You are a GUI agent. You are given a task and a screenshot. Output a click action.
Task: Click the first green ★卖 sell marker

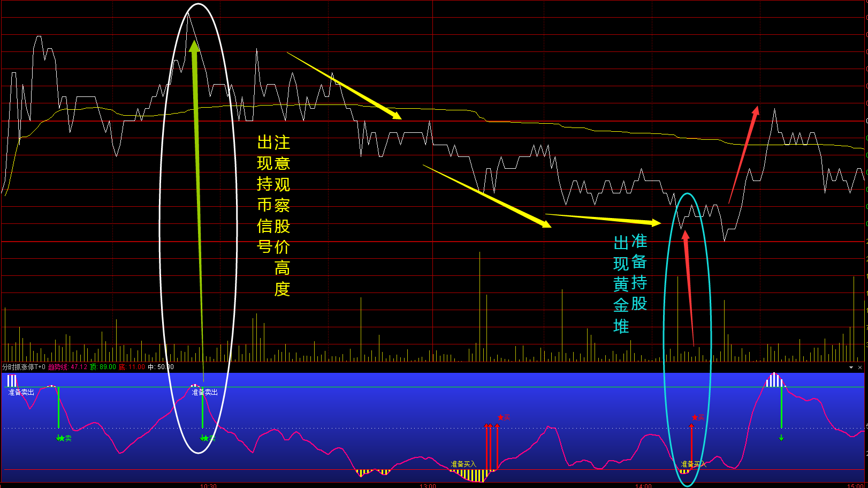coord(64,438)
